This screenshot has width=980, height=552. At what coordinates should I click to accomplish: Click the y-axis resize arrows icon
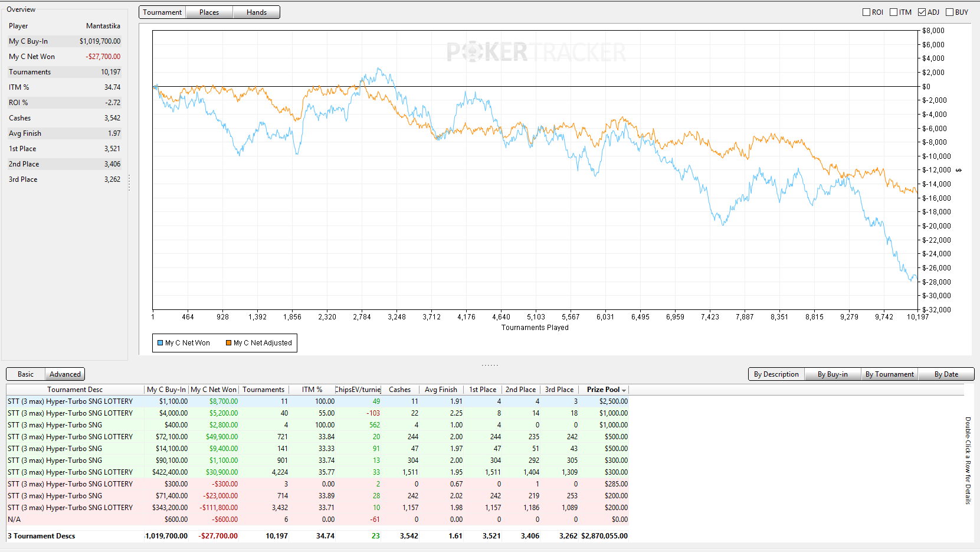click(959, 170)
